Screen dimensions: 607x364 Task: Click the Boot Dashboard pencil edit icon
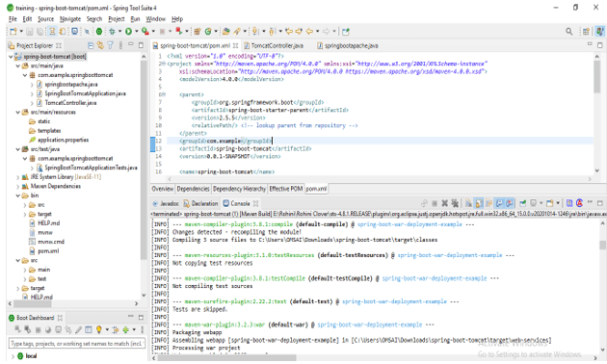78,329
